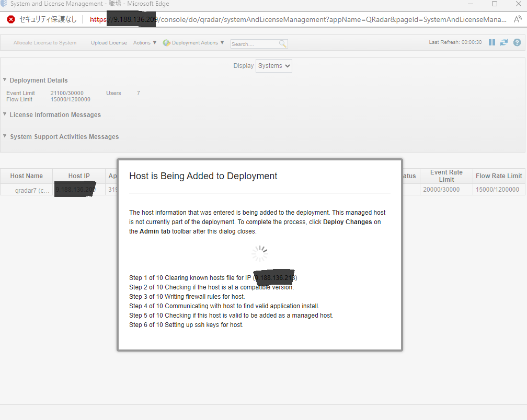Click the refresh arrows icon
The height and width of the screenshot is (420, 527).
(x=504, y=42)
